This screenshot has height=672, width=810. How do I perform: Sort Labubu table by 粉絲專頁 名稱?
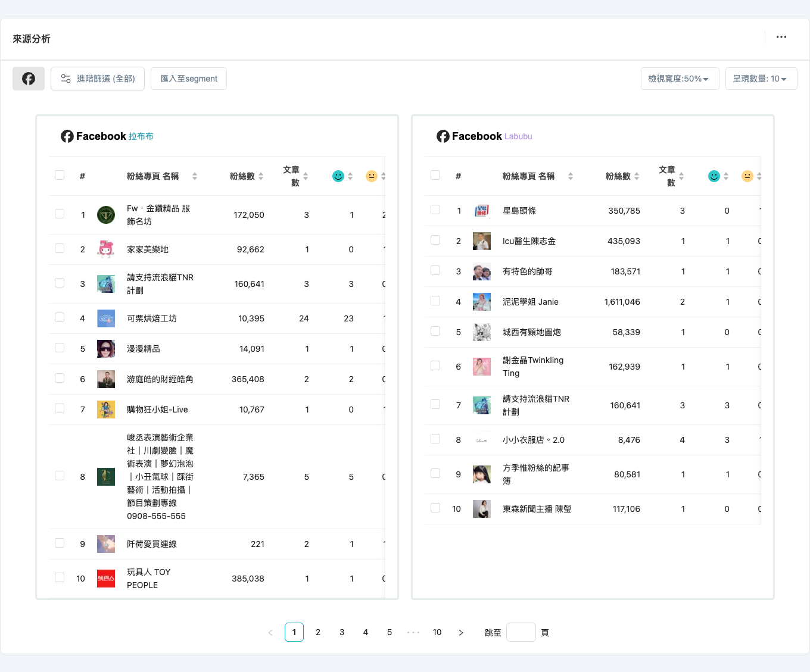click(x=571, y=176)
